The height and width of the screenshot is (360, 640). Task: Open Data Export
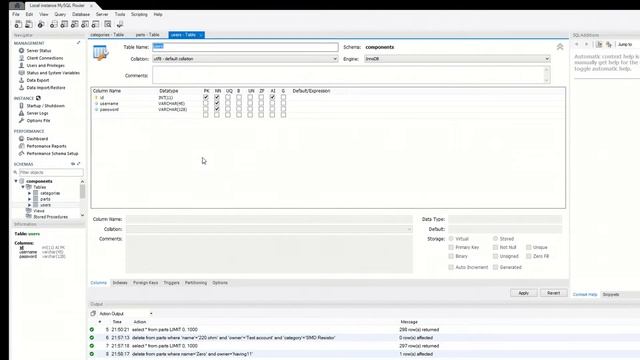click(x=38, y=80)
